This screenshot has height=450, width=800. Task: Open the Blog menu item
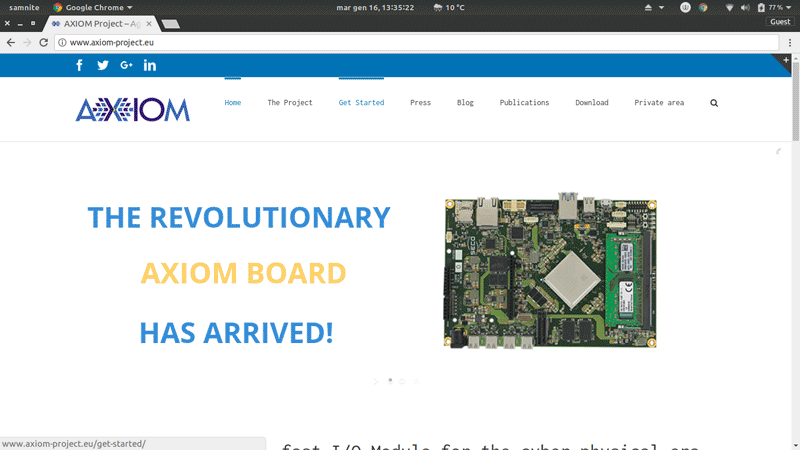[465, 103]
